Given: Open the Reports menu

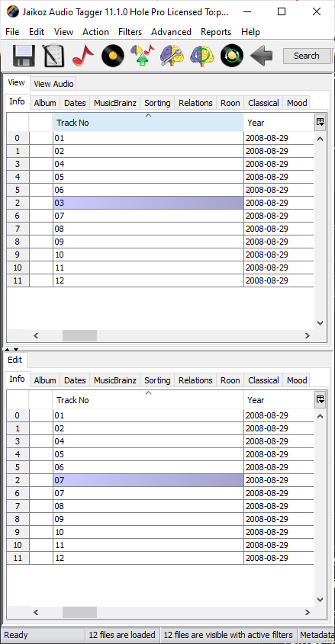Looking at the screenshot, I should 216,31.
